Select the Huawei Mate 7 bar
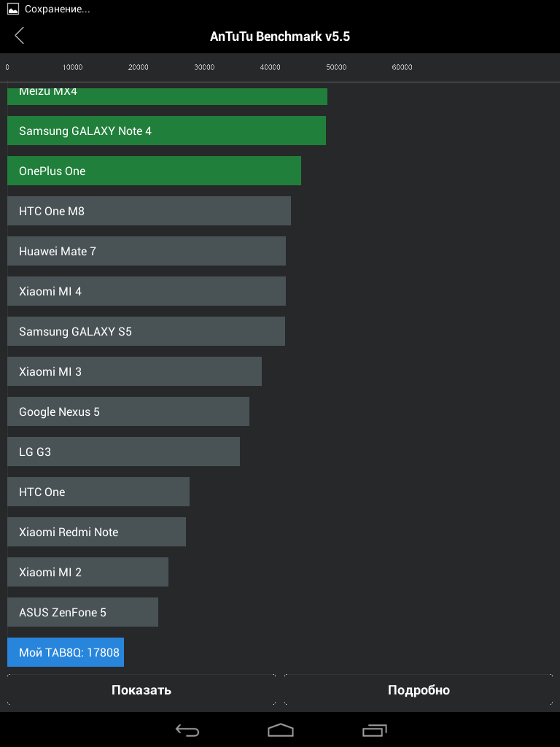 [147, 251]
